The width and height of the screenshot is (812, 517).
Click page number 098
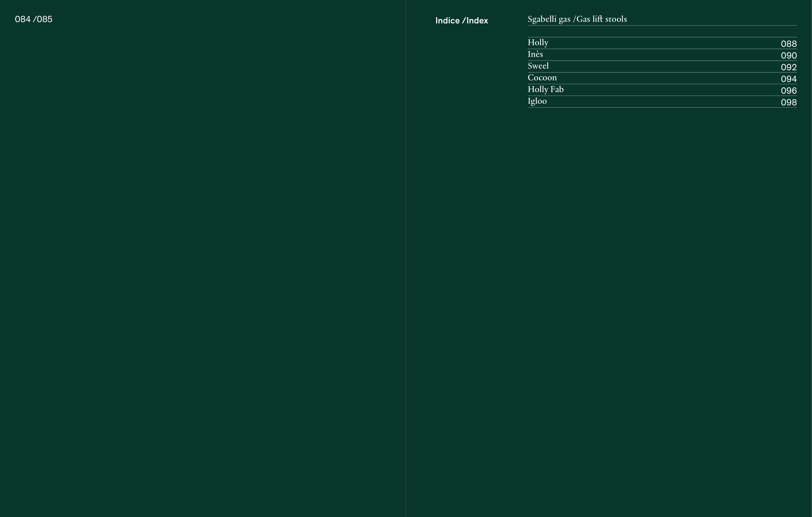[788, 102]
